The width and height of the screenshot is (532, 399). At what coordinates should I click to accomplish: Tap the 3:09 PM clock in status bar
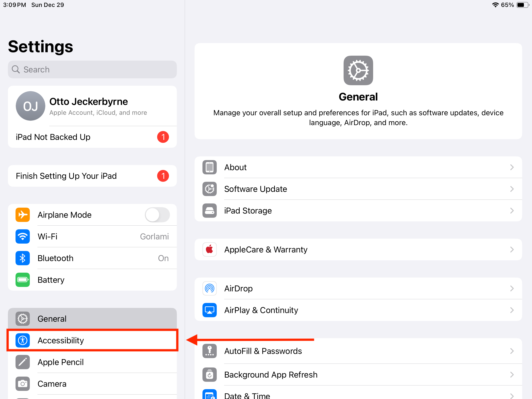15,5
